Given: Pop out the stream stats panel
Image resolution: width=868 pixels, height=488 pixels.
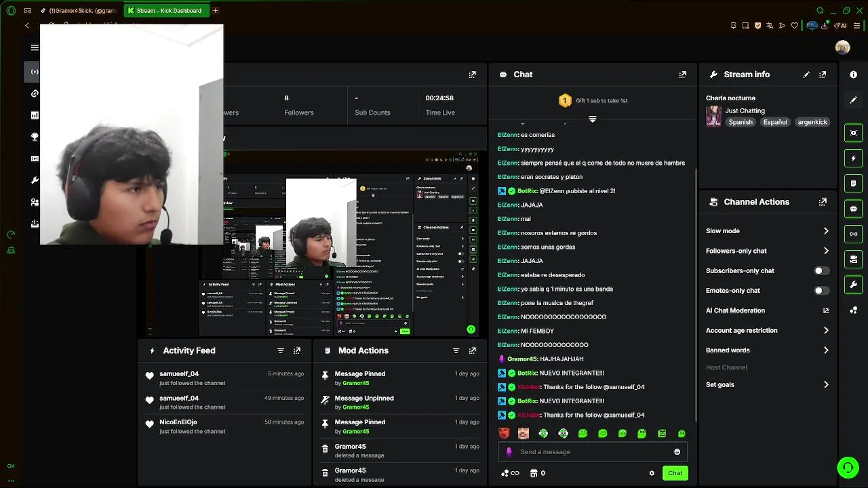Looking at the screenshot, I should 473,75.
